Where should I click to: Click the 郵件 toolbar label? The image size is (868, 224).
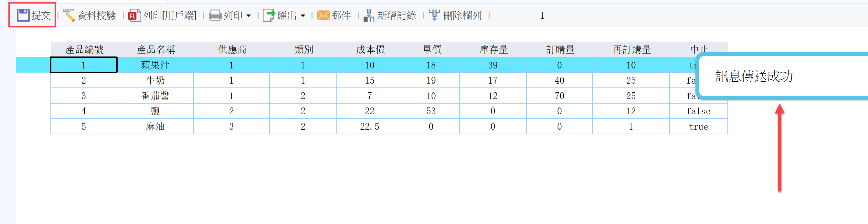[x=341, y=15]
